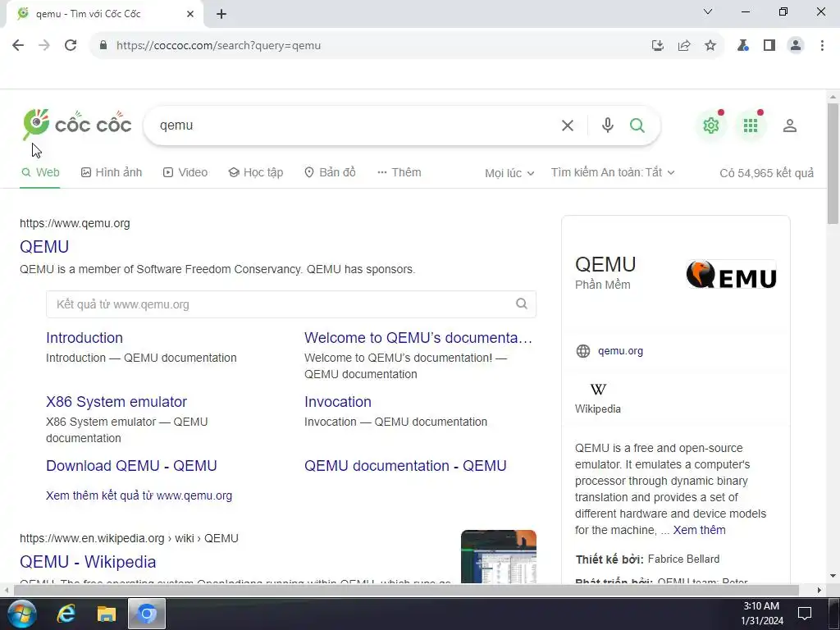
Task: Click the Chromium browser taskbar icon
Action: 146,614
